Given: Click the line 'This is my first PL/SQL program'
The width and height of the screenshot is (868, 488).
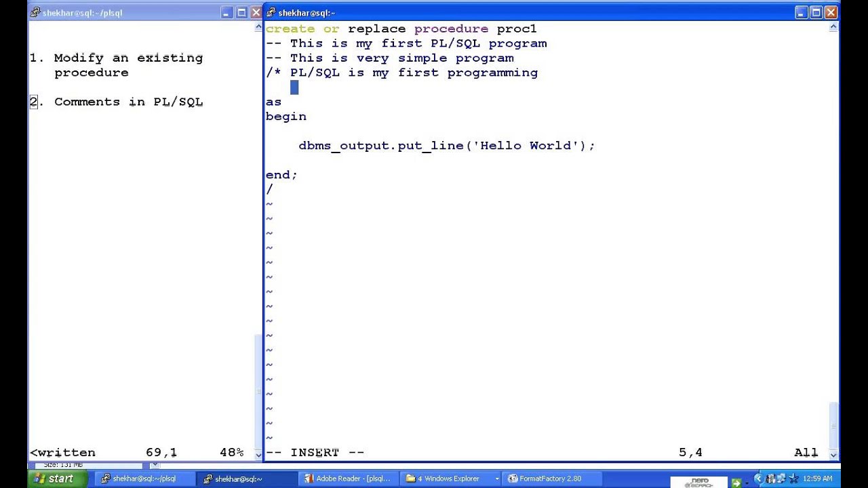Looking at the screenshot, I should point(406,43).
